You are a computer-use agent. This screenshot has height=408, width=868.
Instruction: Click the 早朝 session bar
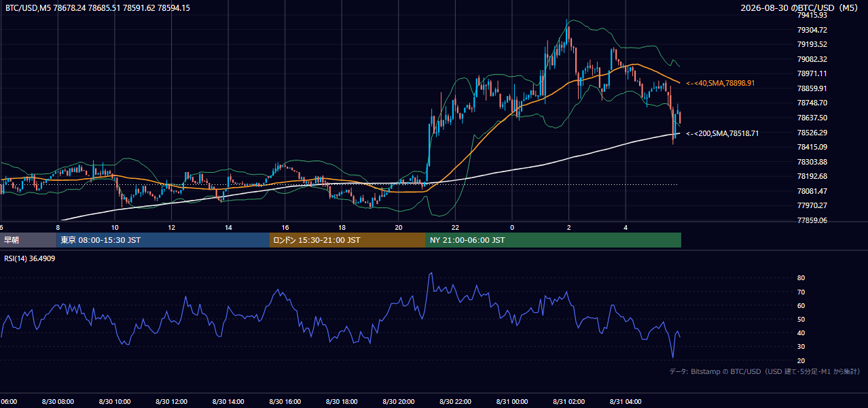point(28,240)
